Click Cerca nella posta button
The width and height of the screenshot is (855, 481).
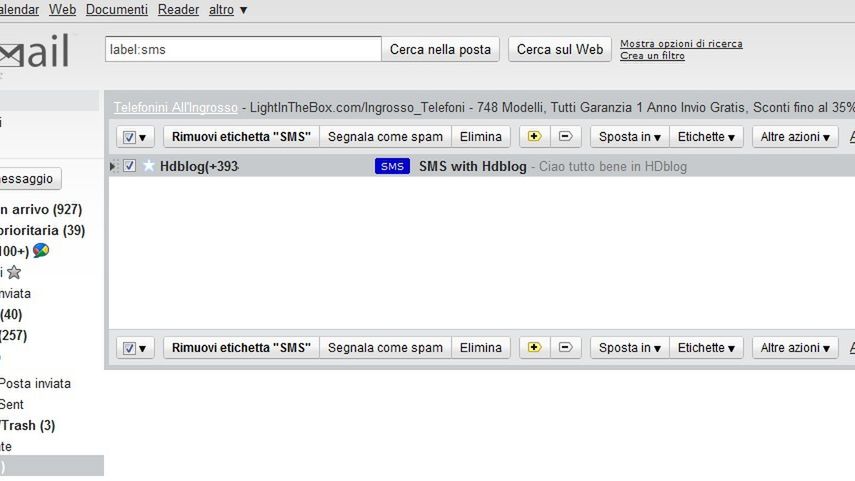(440, 50)
